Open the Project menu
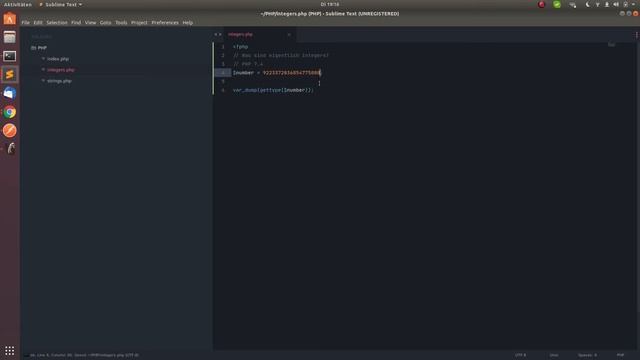The height and width of the screenshot is (360, 640). tap(139, 22)
